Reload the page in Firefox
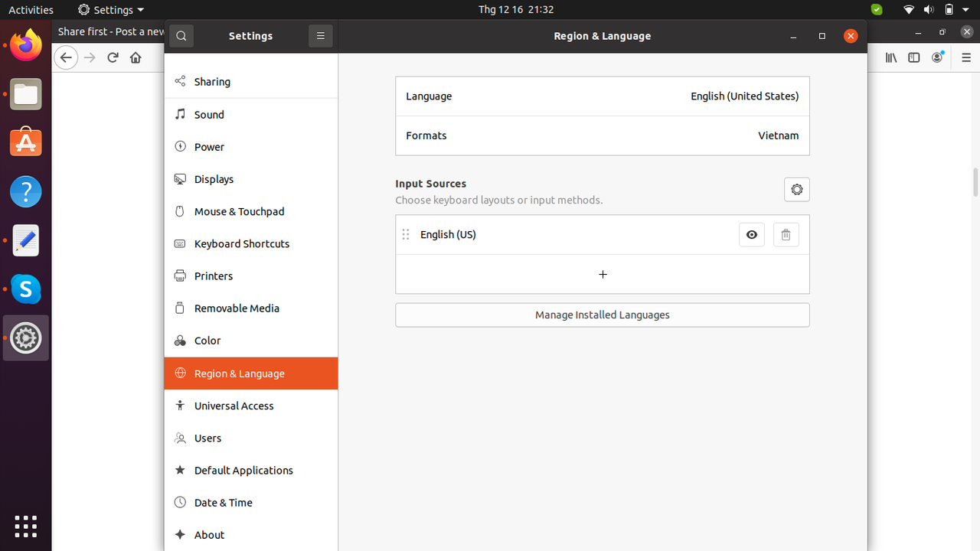Viewport: 980px width, 551px height. pyautogui.click(x=113, y=57)
